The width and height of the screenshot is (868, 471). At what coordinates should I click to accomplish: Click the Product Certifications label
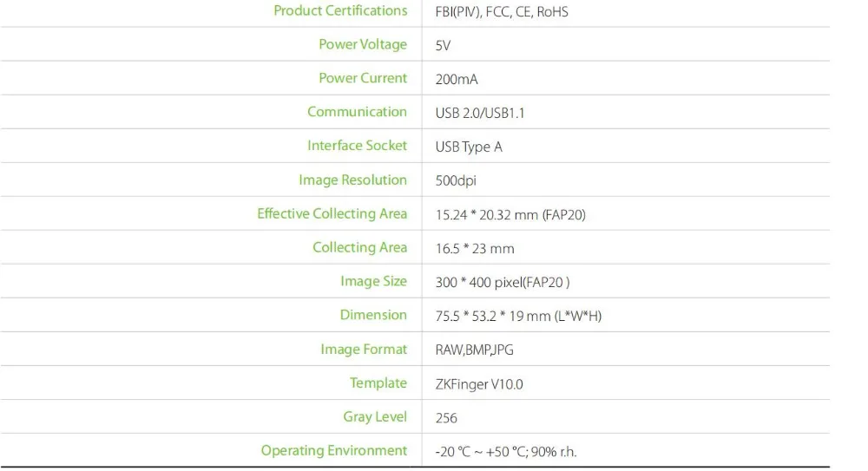tap(340, 11)
